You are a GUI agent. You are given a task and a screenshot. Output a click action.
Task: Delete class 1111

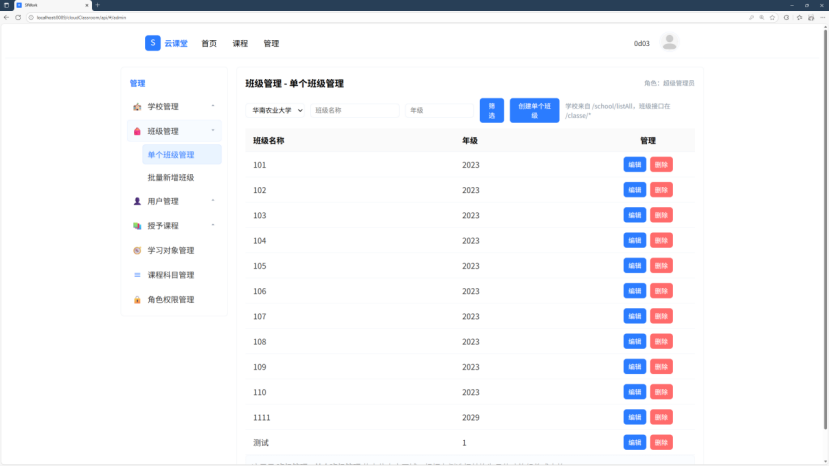661,417
